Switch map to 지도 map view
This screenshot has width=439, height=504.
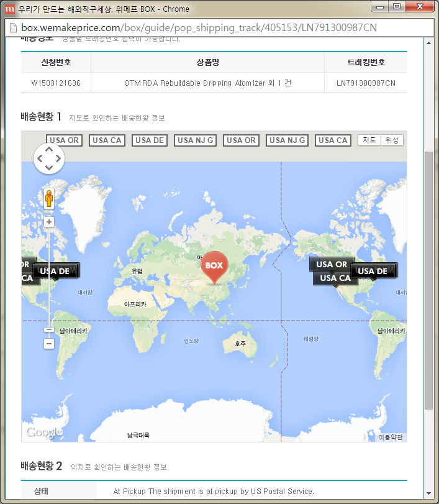369,140
